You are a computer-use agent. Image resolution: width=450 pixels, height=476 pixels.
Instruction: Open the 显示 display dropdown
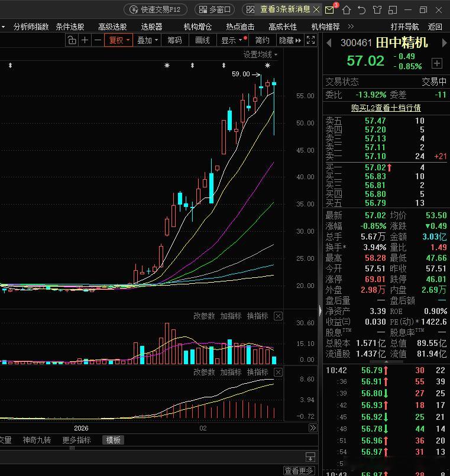click(234, 40)
